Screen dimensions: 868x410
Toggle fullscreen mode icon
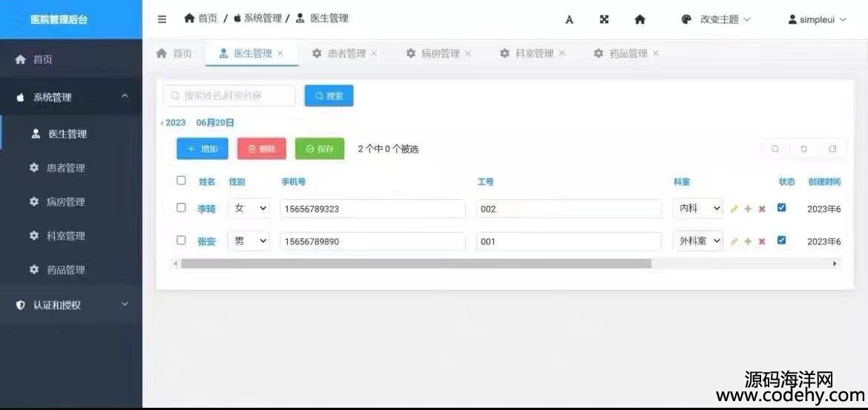(604, 20)
